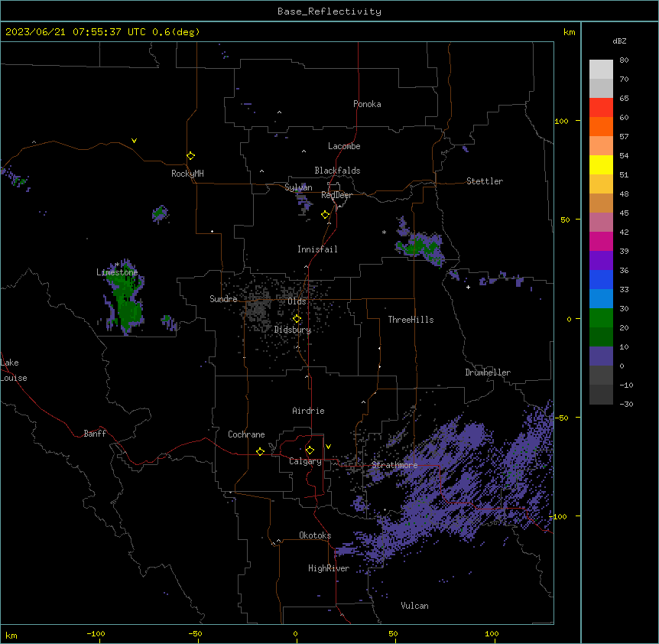Select the -30 dBZ legend value
Screen dimensions: 659x644
tap(626, 404)
